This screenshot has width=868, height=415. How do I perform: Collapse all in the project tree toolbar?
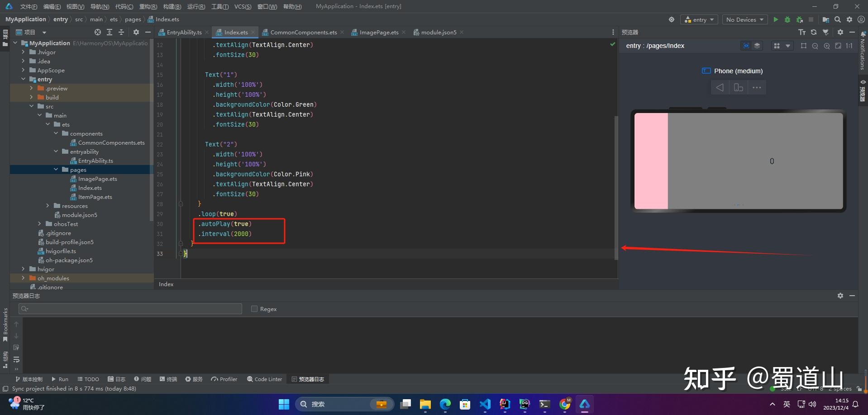tap(121, 32)
